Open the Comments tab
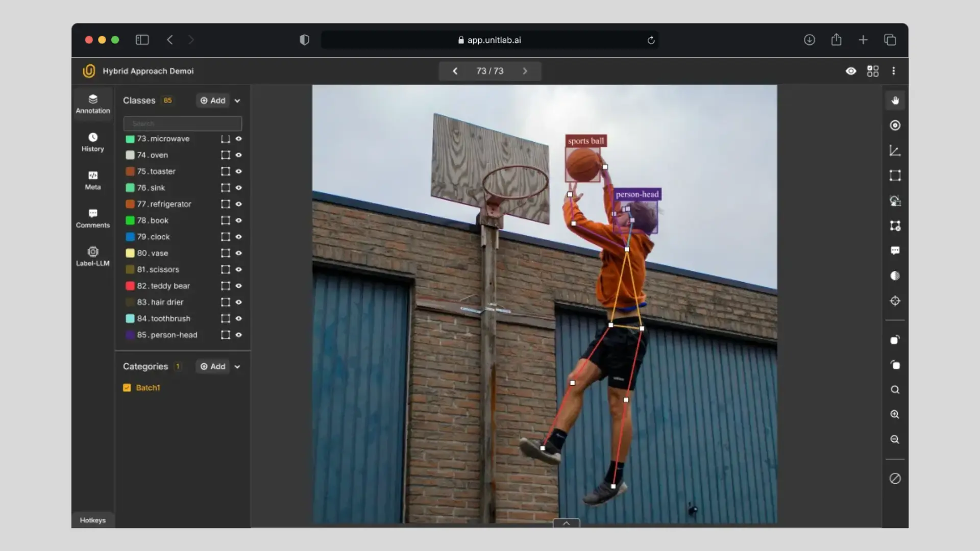980x551 pixels. (92, 218)
